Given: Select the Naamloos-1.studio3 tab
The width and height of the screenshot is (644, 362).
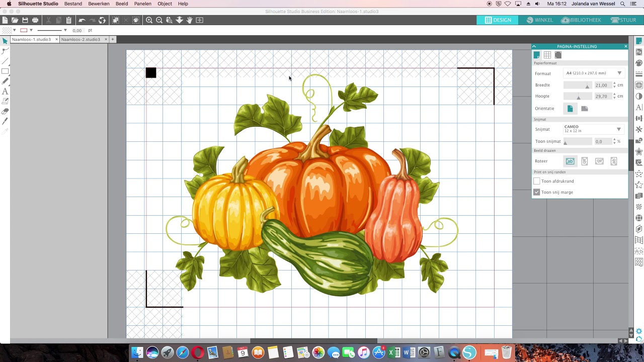Looking at the screenshot, I should point(31,39).
